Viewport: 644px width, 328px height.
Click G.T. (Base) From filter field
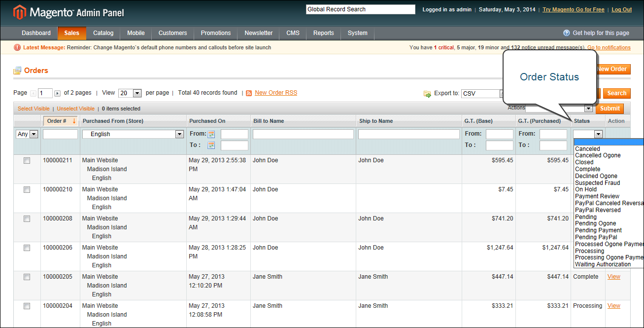(x=500, y=134)
